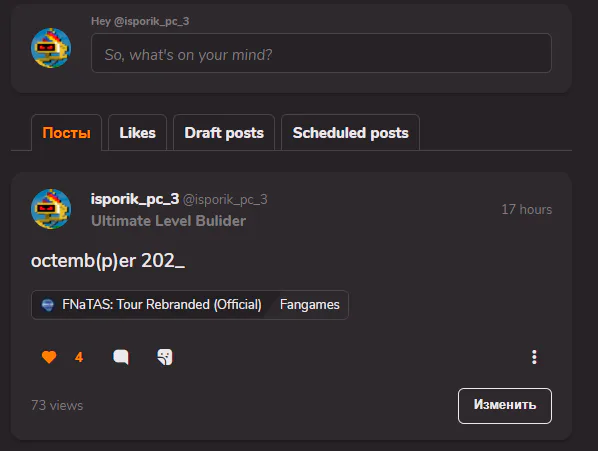Click the Изменить edit button
The width and height of the screenshot is (598, 451).
click(505, 406)
